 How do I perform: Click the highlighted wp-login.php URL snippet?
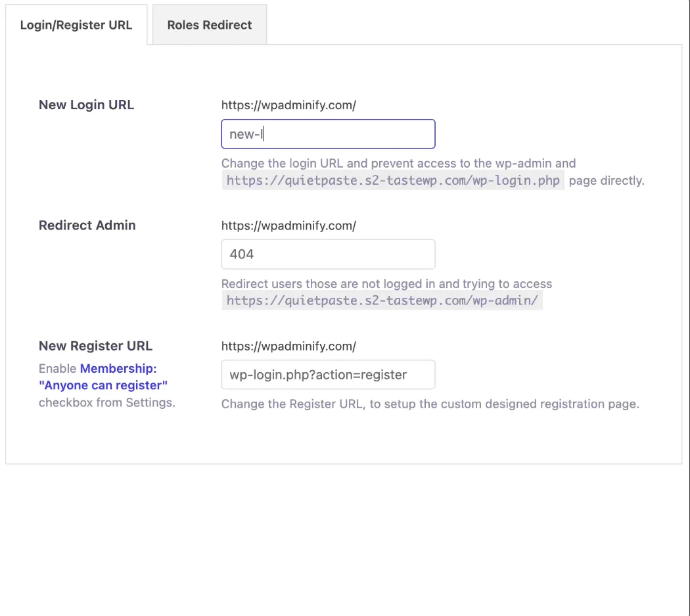(392, 180)
